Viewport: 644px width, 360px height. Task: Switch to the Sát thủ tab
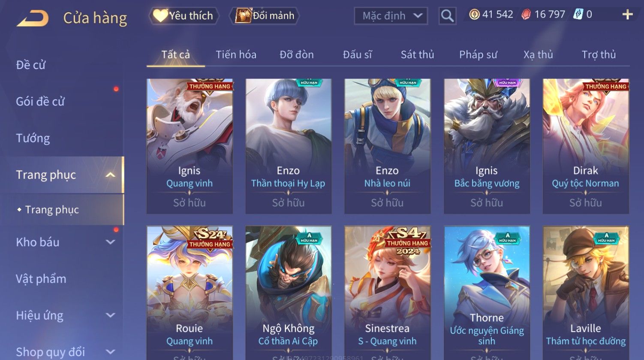tap(417, 55)
